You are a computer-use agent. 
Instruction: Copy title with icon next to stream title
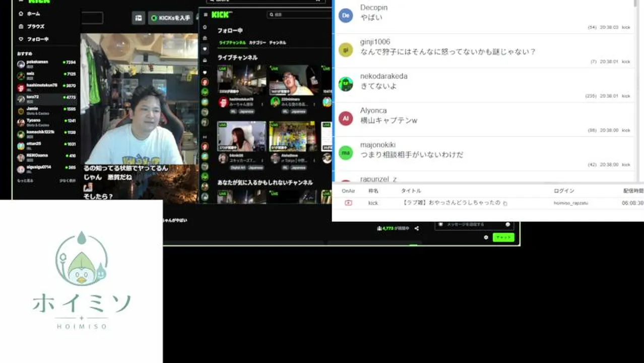pyautogui.click(x=505, y=203)
